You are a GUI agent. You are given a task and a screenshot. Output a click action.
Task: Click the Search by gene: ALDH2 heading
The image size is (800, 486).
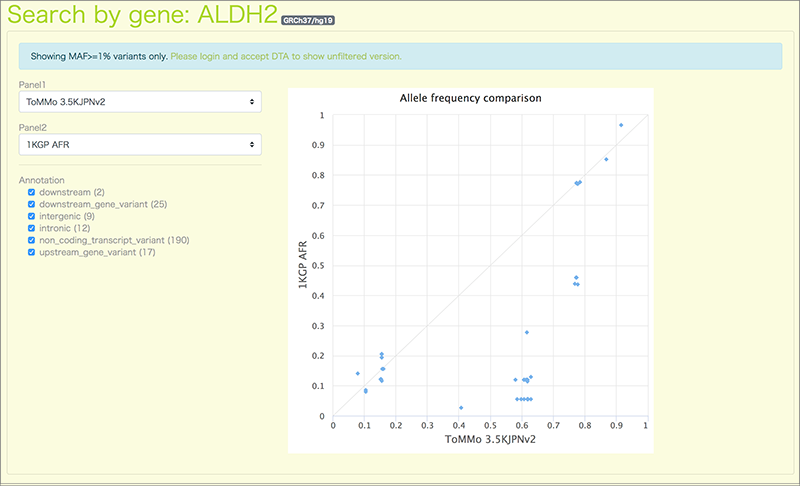142,17
